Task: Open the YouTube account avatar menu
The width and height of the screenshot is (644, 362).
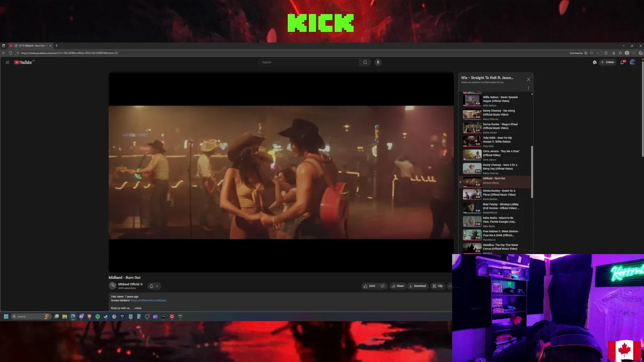Action: (x=633, y=62)
